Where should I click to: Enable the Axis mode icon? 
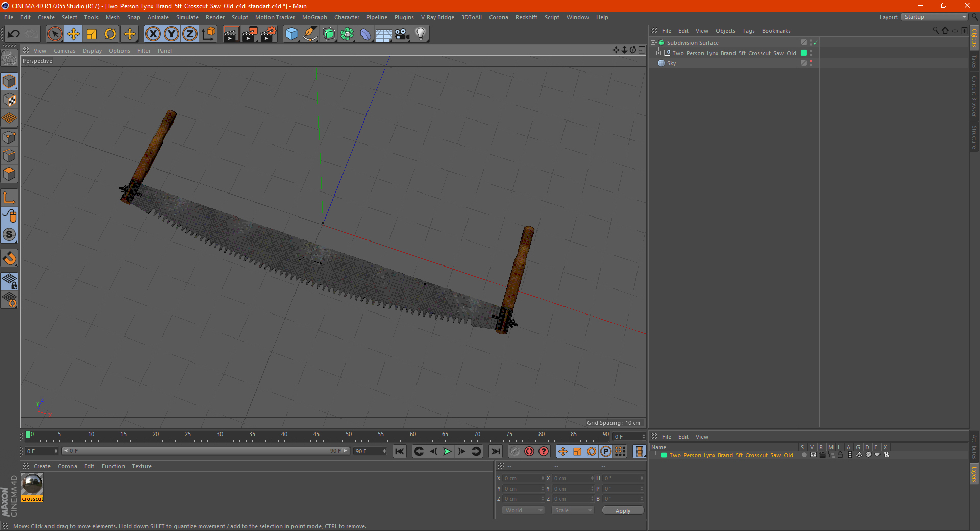click(x=9, y=197)
